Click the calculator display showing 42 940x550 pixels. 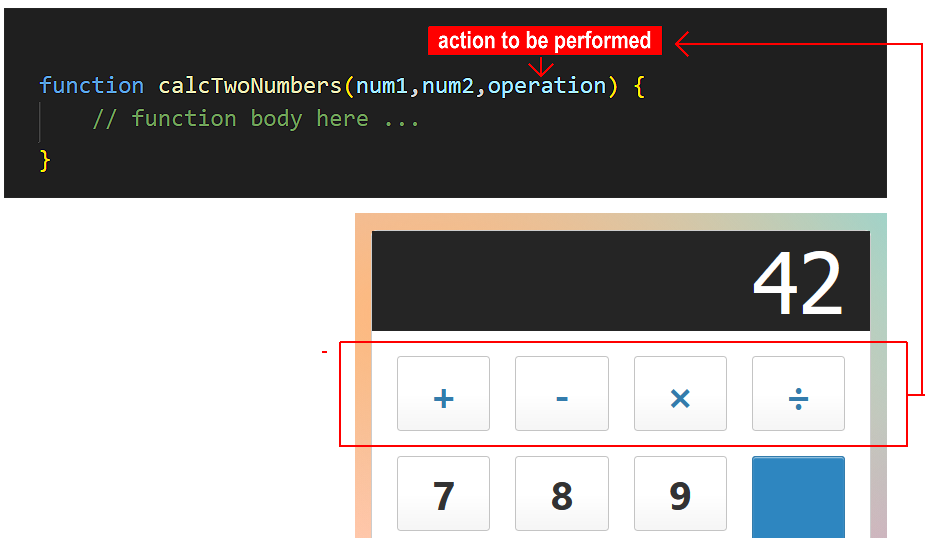point(620,281)
